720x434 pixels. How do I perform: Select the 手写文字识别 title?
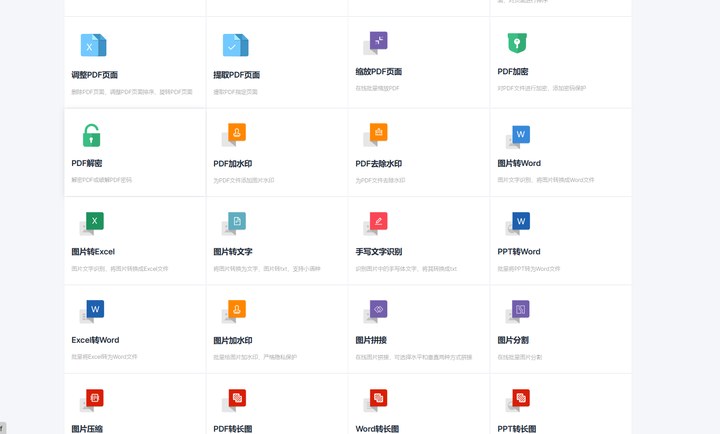[379, 252]
